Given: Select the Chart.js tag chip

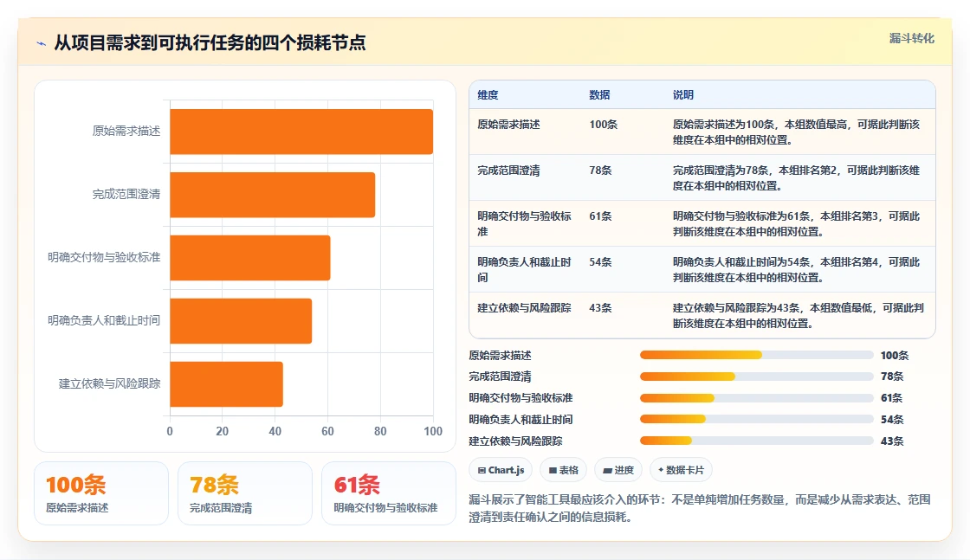Looking at the screenshot, I should click(501, 470).
